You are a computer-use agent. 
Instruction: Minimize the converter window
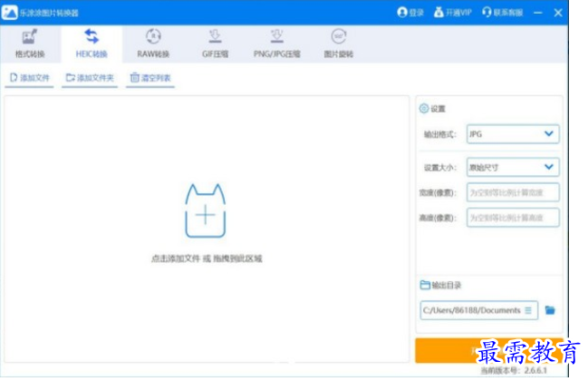538,13
